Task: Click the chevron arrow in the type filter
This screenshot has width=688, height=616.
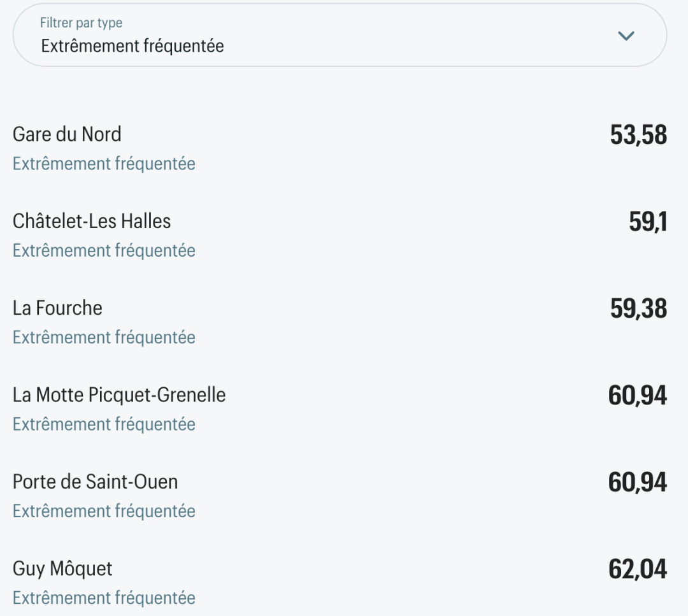Action: 626,36
